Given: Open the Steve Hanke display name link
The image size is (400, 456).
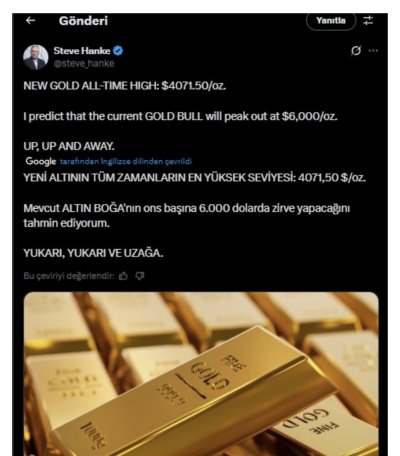Looking at the screenshot, I should [x=82, y=51].
